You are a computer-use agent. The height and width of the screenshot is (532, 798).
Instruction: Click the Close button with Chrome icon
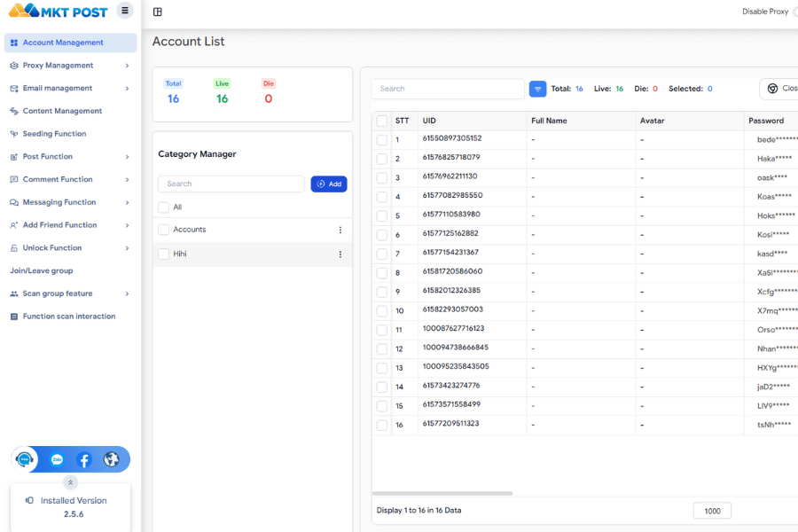[779, 89]
